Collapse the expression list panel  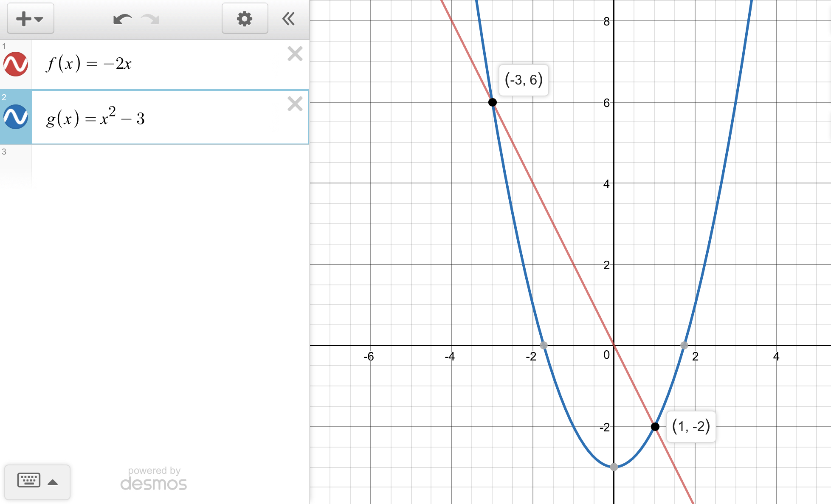tap(288, 19)
